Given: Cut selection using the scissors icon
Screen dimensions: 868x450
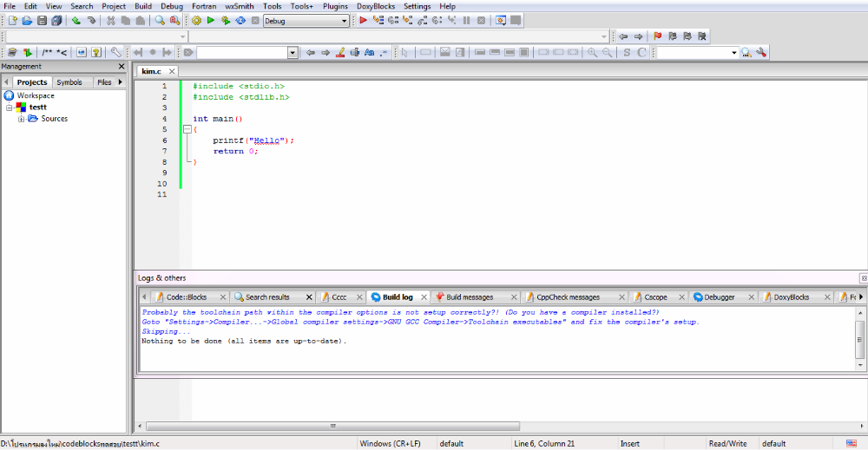Looking at the screenshot, I should tap(111, 21).
